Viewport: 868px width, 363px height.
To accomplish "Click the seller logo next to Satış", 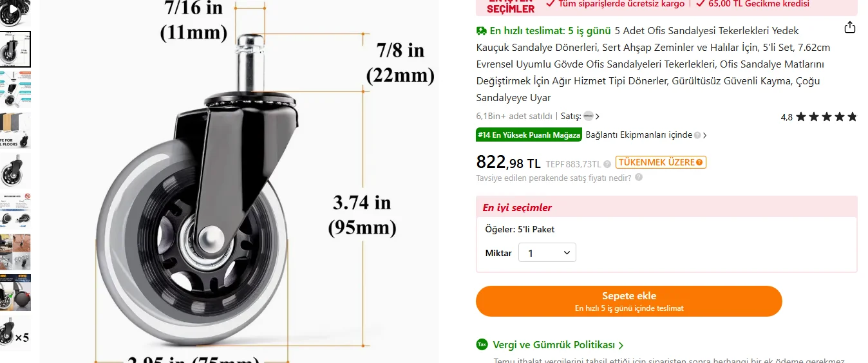I will (x=589, y=116).
